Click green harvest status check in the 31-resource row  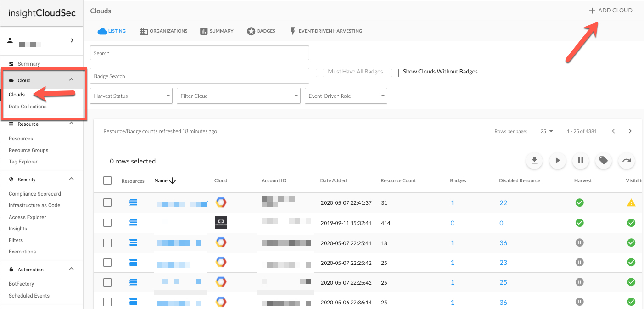(x=580, y=202)
